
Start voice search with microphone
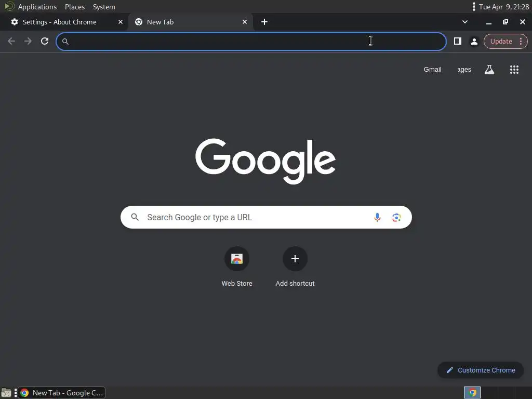pos(377,217)
